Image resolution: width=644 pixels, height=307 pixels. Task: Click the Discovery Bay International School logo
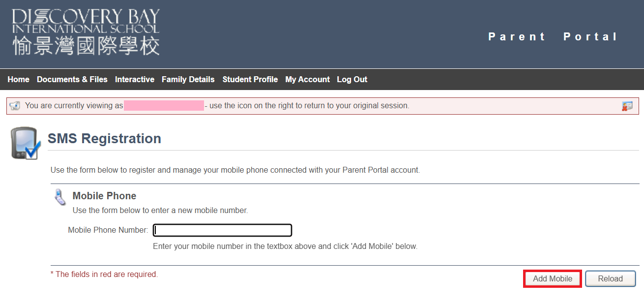[x=86, y=32]
